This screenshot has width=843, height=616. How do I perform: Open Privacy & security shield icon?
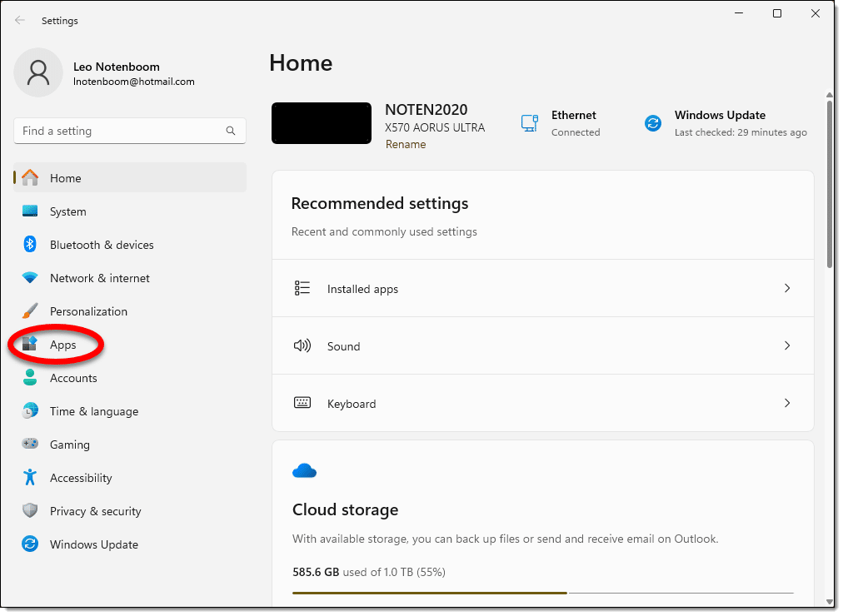(x=30, y=511)
